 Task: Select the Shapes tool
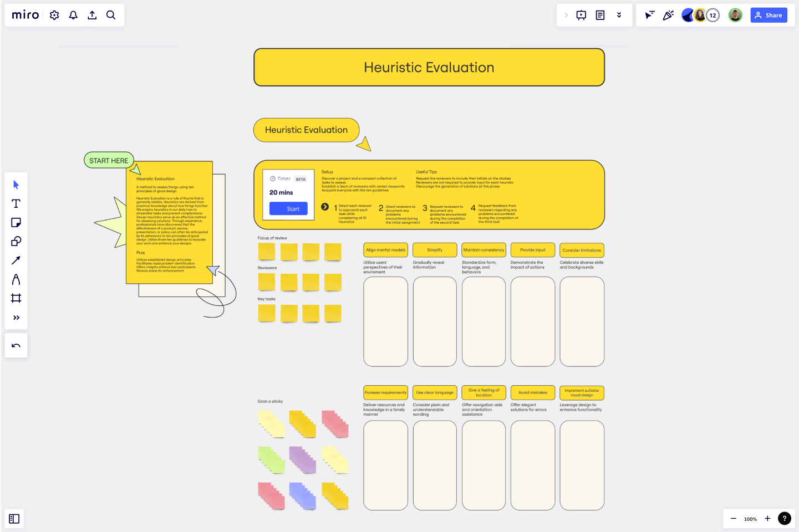pyautogui.click(x=16, y=241)
